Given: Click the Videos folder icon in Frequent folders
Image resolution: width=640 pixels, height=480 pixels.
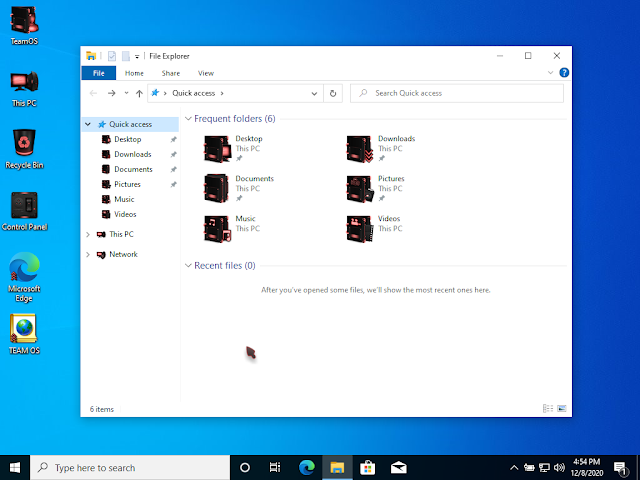Looking at the screenshot, I should click(360, 229).
